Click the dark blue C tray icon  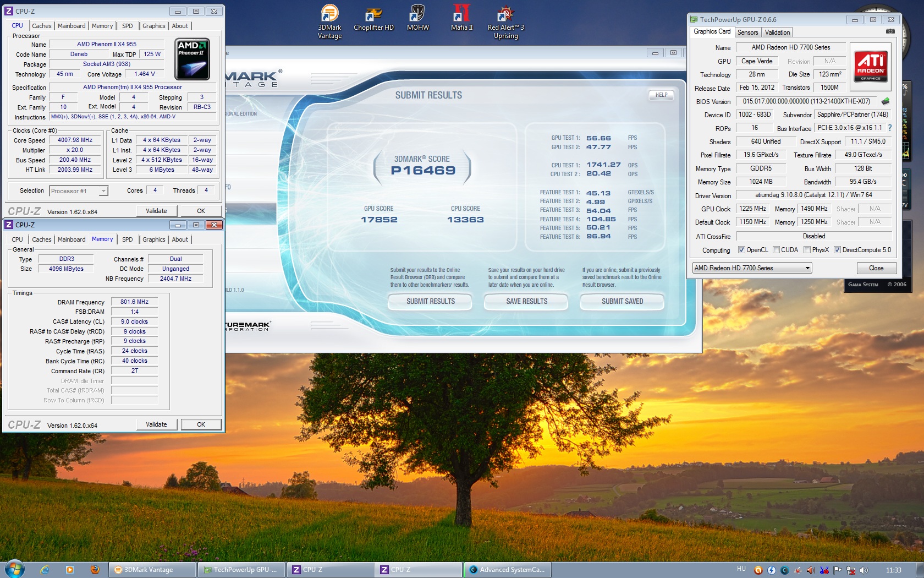[784, 570]
